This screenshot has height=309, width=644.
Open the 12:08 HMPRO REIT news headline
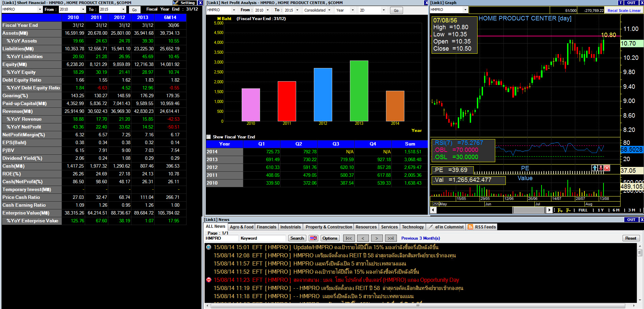pyautogui.click(x=374, y=255)
